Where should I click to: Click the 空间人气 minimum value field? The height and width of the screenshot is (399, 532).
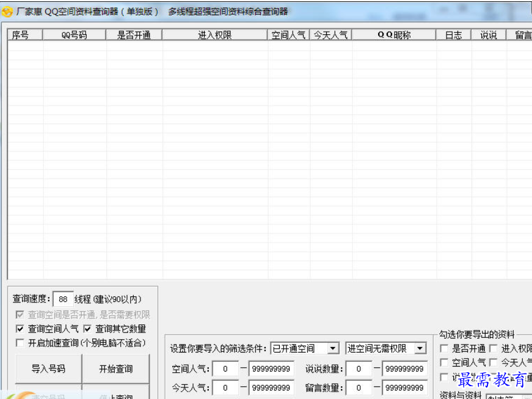[x=225, y=369]
